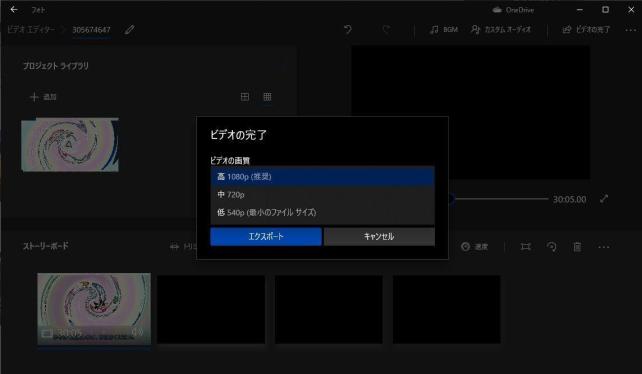Switch library to medium grid view
This screenshot has height=374, width=642.
point(244,97)
